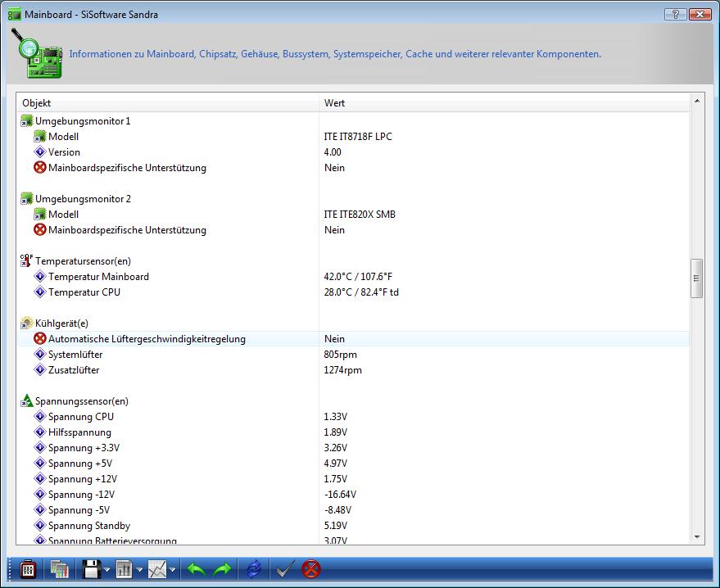Click the vertical scrollbar thumb
The image size is (720, 588).
696,278
